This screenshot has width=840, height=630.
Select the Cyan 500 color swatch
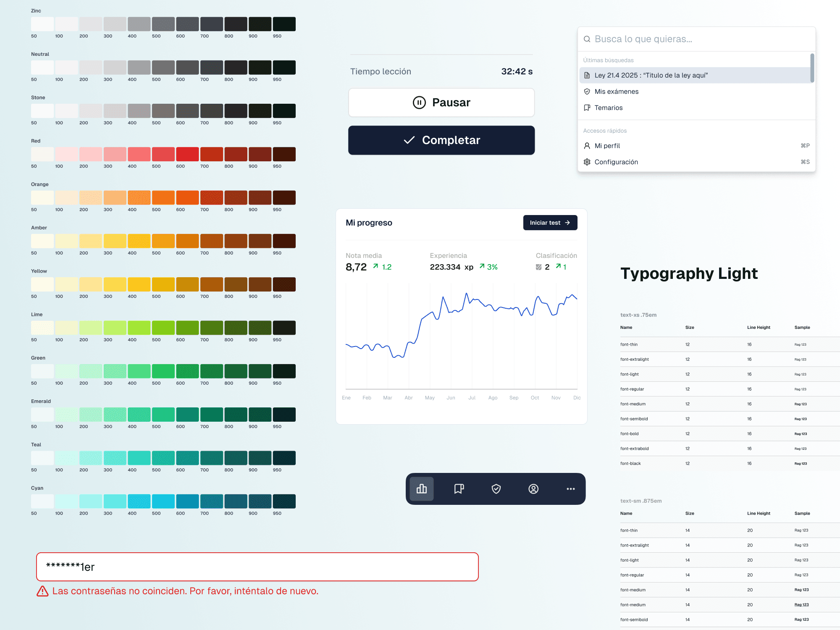click(x=163, y=501)
